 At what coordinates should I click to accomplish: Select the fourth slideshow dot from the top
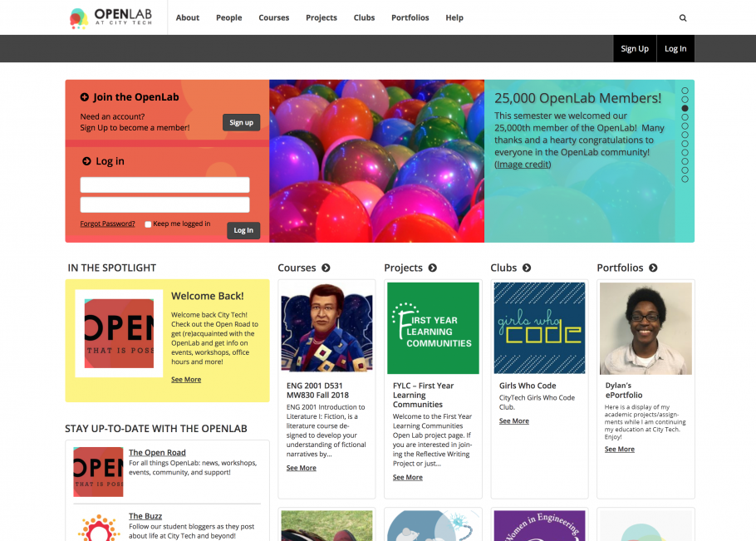[x=685, y=117]
